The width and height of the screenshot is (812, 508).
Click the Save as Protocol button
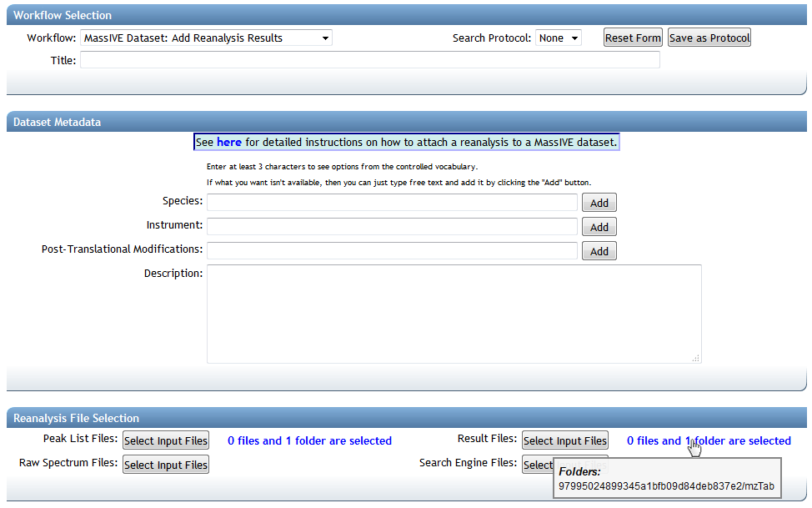click(709, 38)
